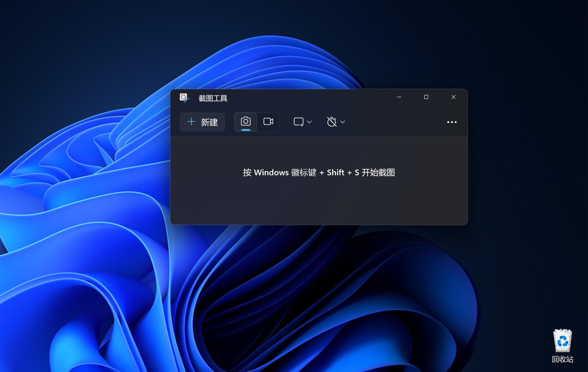
Task: Switch to camera screenshot mode
Action: coord(245,122)
